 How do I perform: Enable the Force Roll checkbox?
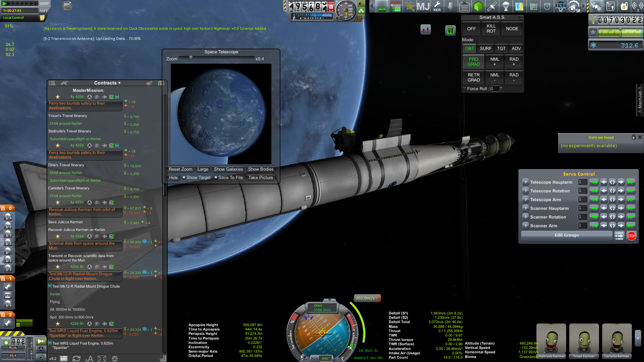coord(465,89)
